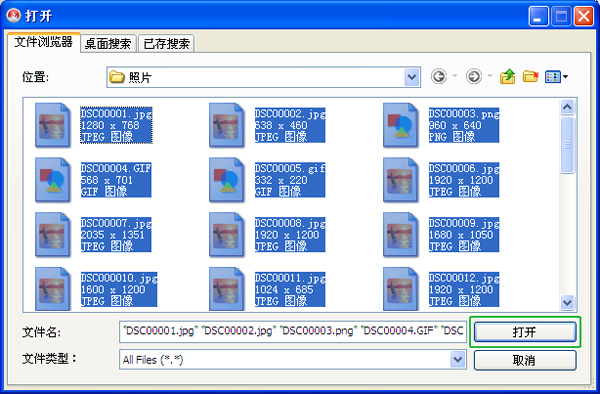Click the file list scrollbar down arrow
Viewport: 600px width, 394px height.
coord(567,302)
